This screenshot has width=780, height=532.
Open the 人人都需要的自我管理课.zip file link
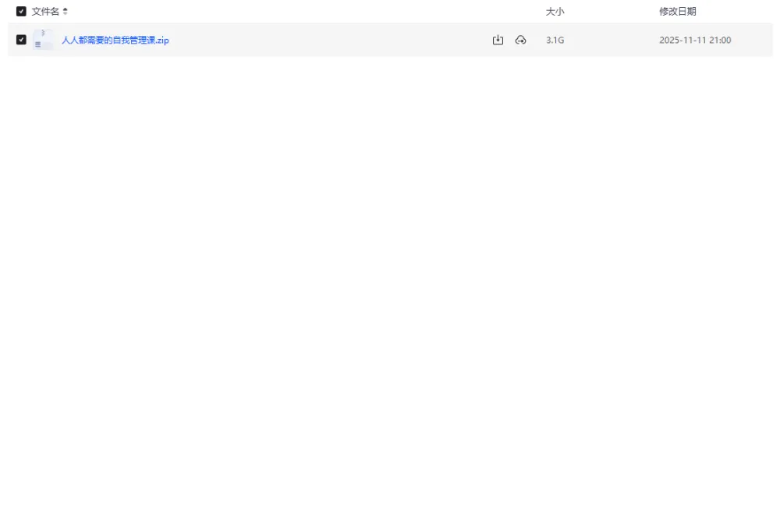(115, 41)
